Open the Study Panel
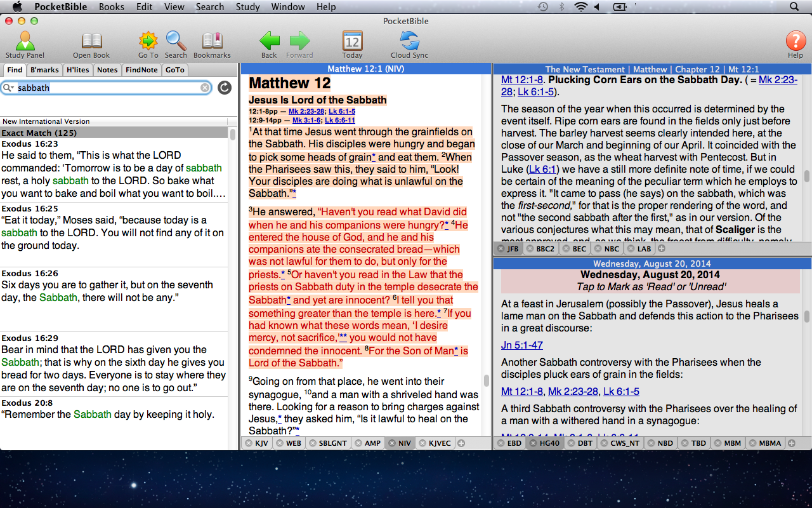The width and height of the screenshot is (812, 508). point(25,43)
